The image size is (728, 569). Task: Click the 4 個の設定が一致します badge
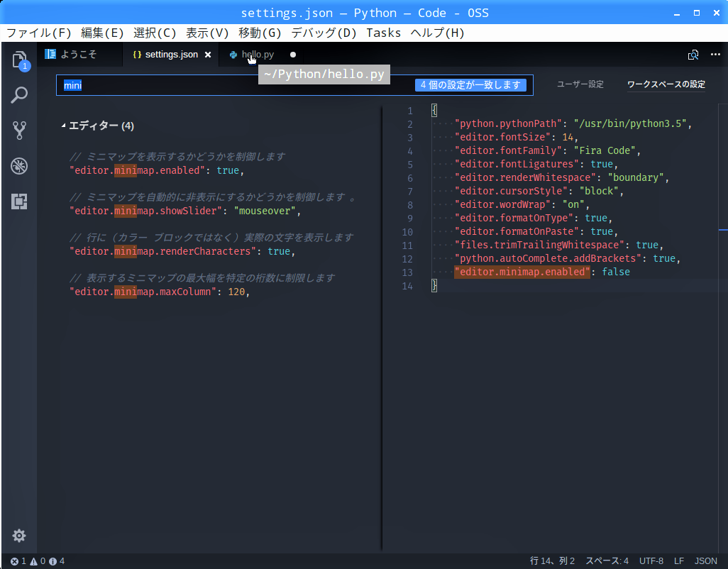point(470,85)
